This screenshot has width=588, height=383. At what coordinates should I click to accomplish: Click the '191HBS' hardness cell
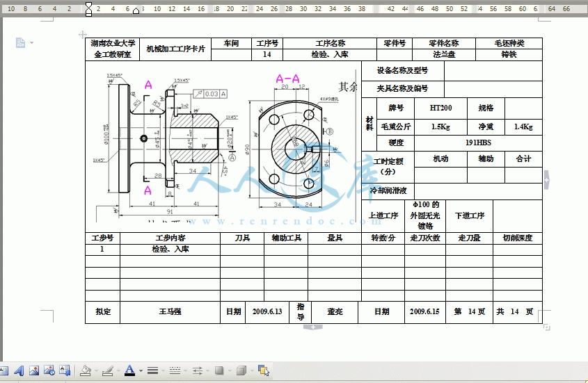[478, 142]
